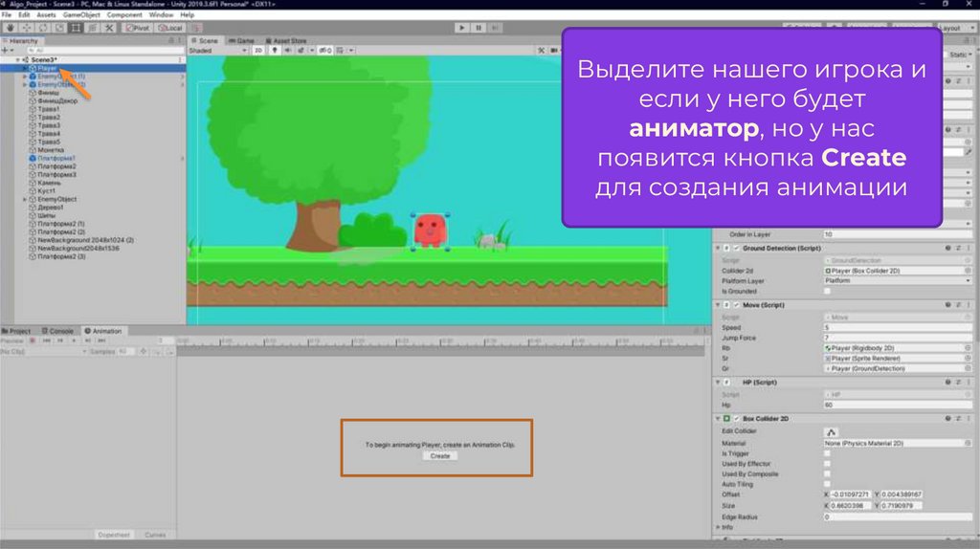The image size is (980, 549).
Task: Collapse the Move (Script) component
Action: tap(718, 305)
